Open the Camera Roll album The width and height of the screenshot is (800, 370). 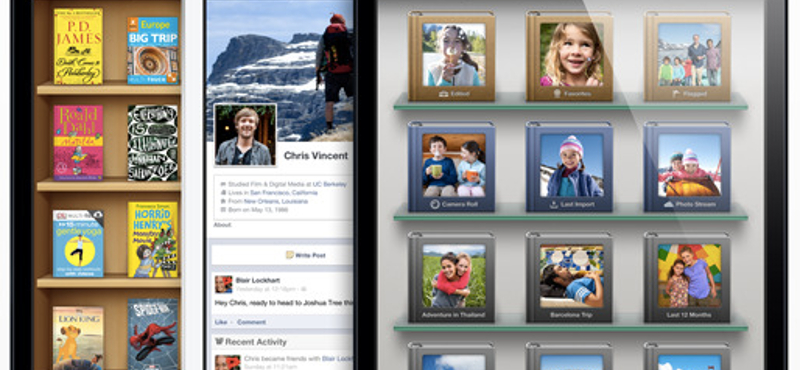pyautogui.click(x=452, y=167)
